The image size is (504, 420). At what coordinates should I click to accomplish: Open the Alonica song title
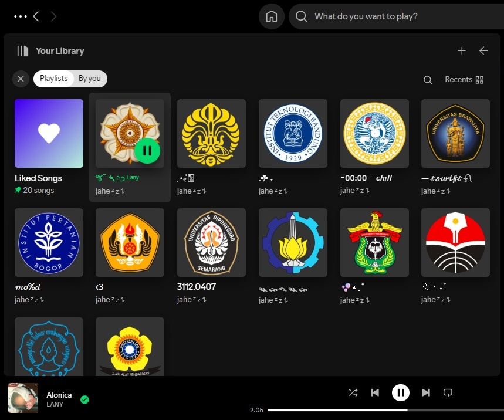tap(59, 395)
